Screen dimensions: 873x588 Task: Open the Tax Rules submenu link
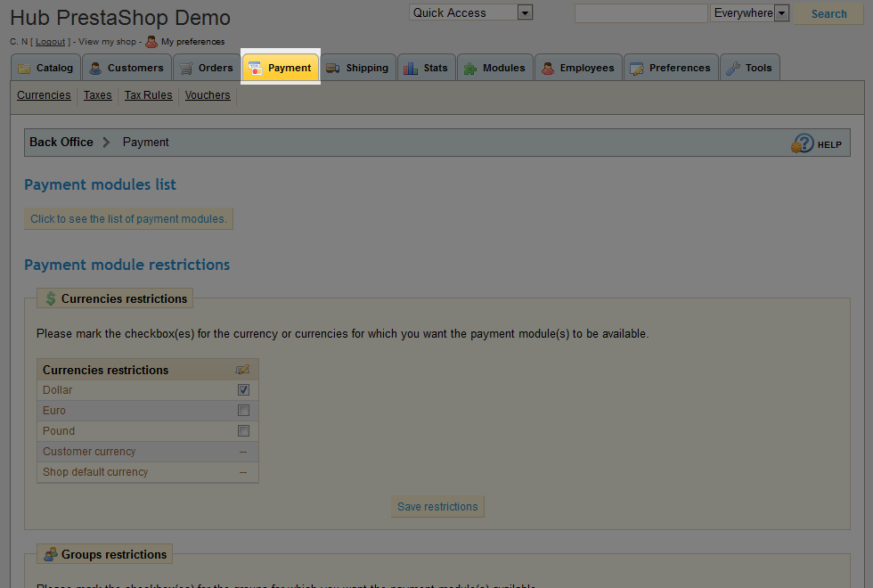coord(148,95)
